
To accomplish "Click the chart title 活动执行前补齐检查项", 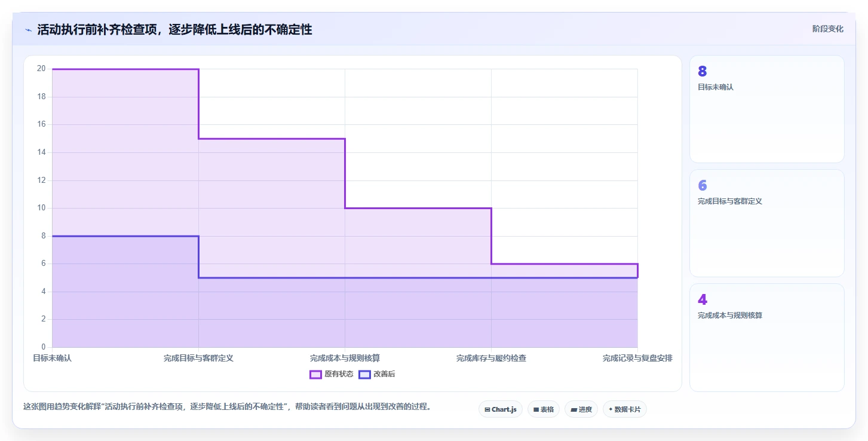I will (174, 29).
